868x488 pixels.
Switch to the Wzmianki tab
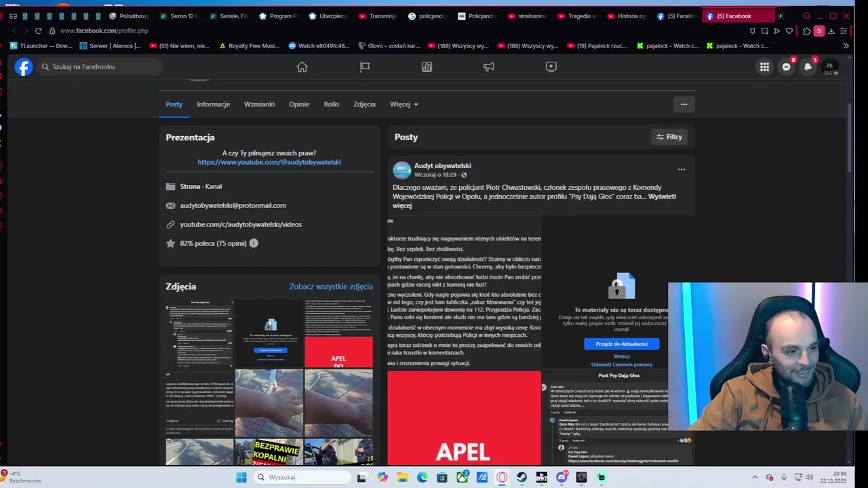[x=259, y=104]
